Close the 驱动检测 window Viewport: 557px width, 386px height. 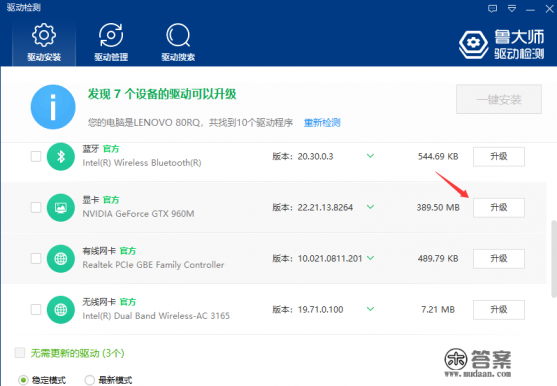coord(550,9)
